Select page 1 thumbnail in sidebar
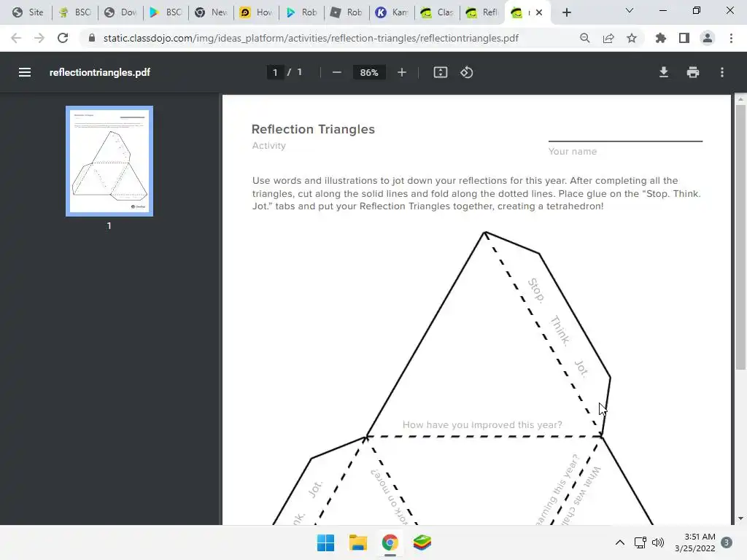747x560 pixels. pyautogui.click(x=109, y=161)
